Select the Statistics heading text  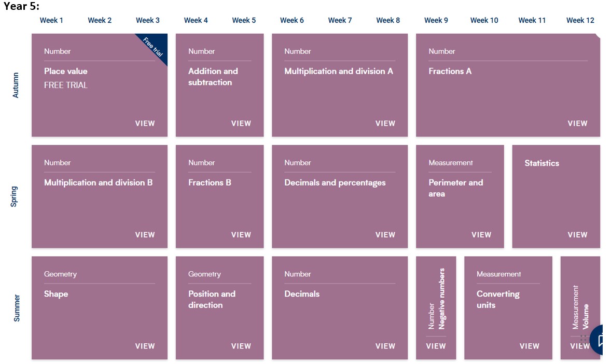click(541, 163)
